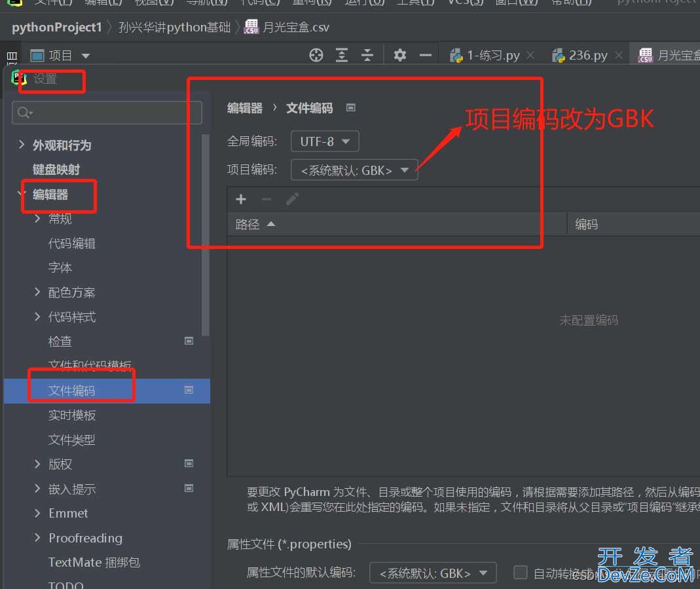Expand the 配色方案 node

(x=37, y=292)
